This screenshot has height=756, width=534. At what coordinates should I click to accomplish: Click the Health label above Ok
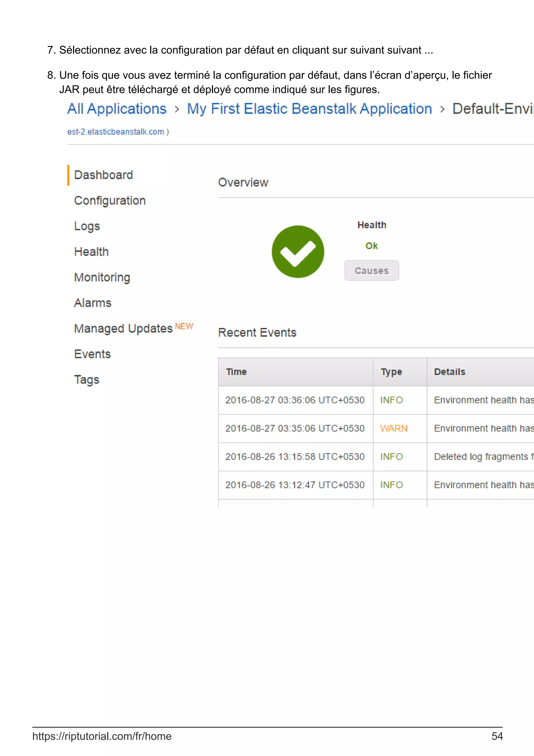[372, 225]
